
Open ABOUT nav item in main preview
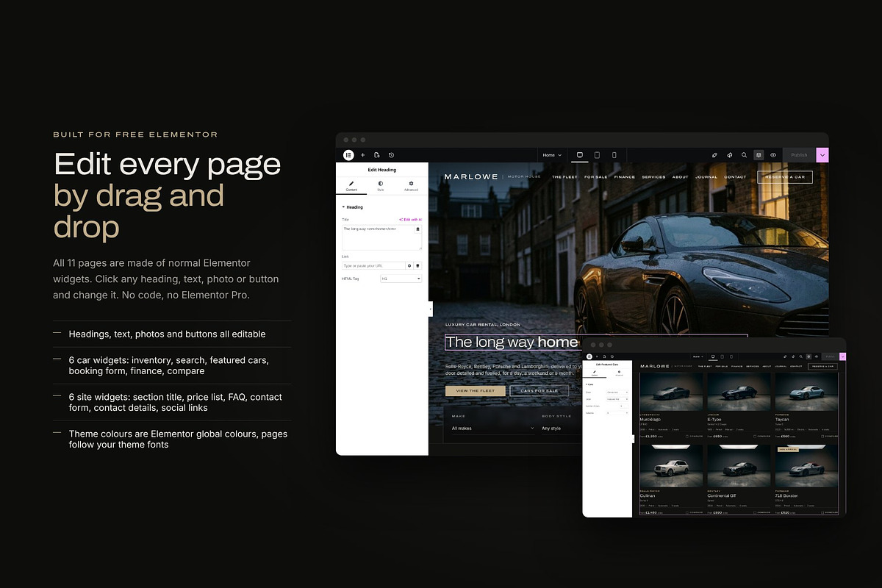pos(681,177)
